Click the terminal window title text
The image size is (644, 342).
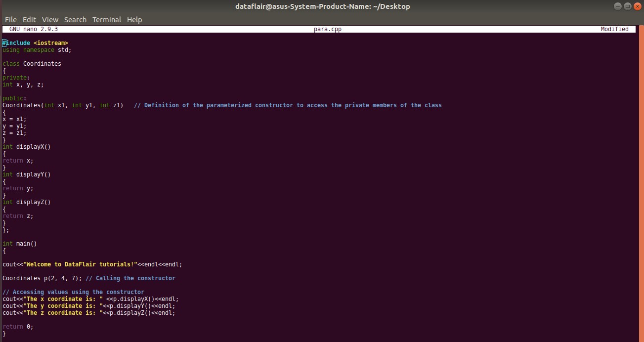pyautogui.click(x=322, y=6)
